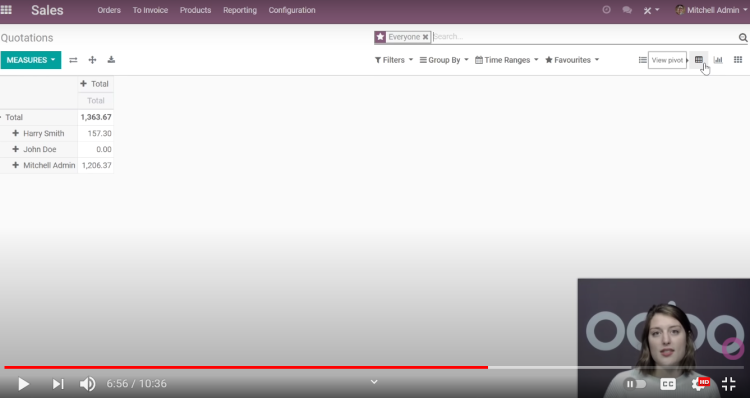Open the apps grid menu icon
Viewport: 750px width, 398px height.
pos(6,10)
